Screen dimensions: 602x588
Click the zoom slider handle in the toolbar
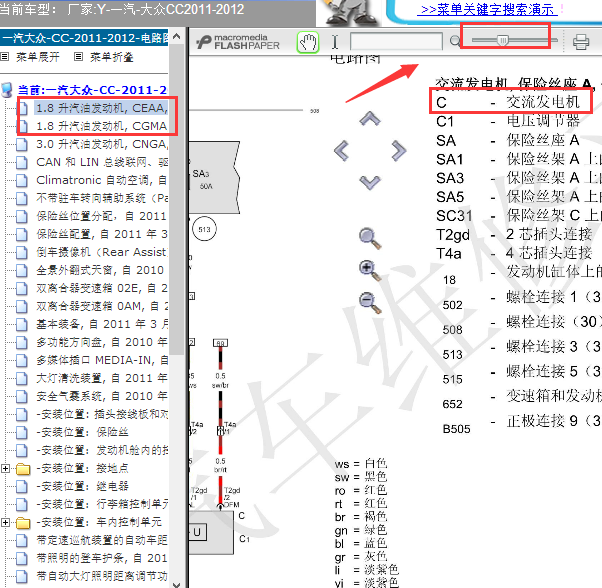[503, 40]
